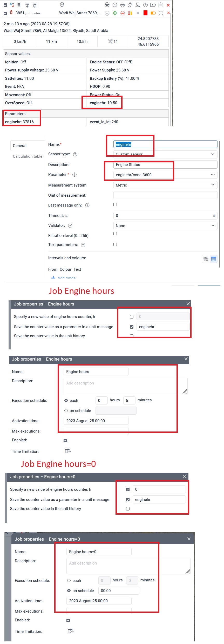Click the red no-entry icon in unit 3851 row
This screenshot has width=224, height=644.
[x=123, y=13]
